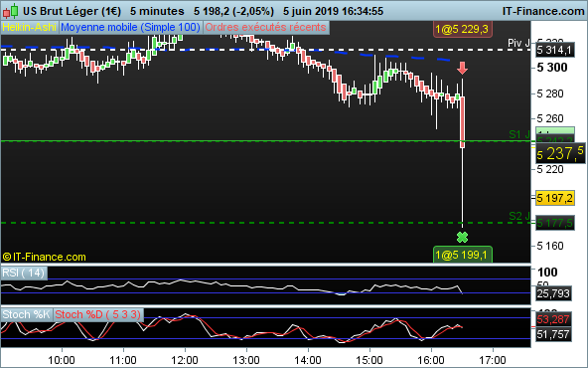588x368 pixels.
Task: Click the Piv J line label
Action: click(x=518, y=43)
